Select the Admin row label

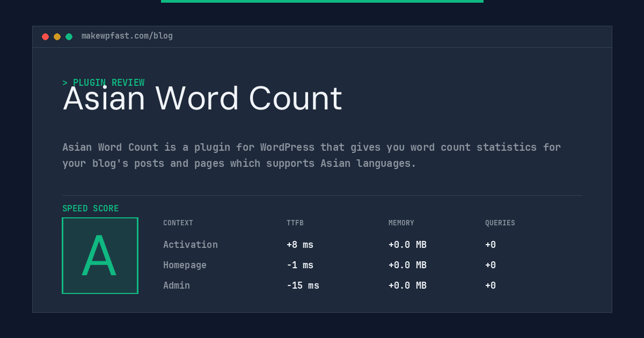(177, 285)
